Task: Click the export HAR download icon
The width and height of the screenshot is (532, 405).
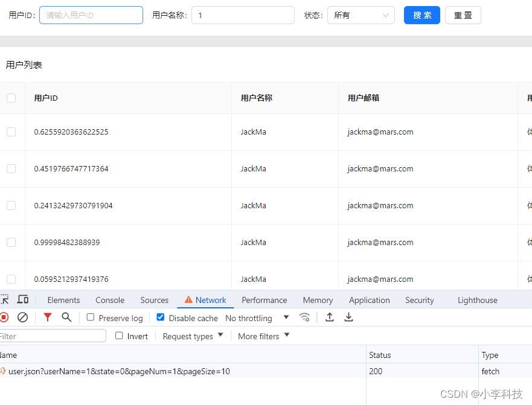Action: click(348, 317)
